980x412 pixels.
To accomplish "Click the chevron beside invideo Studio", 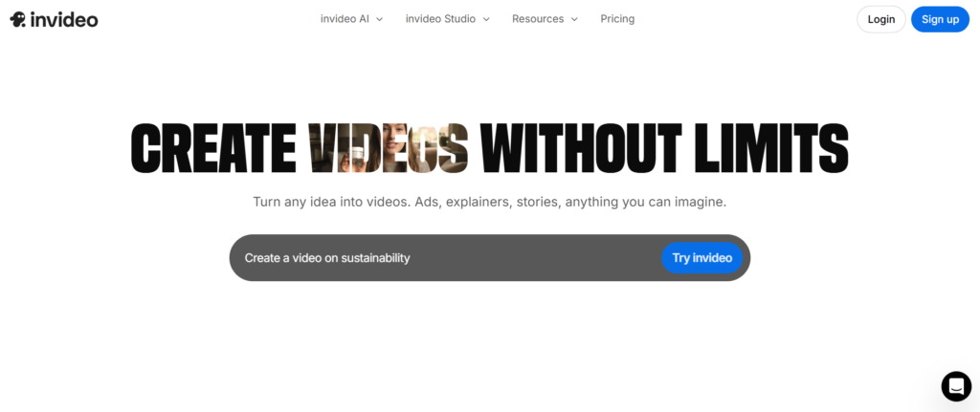I will pos(485,19).
